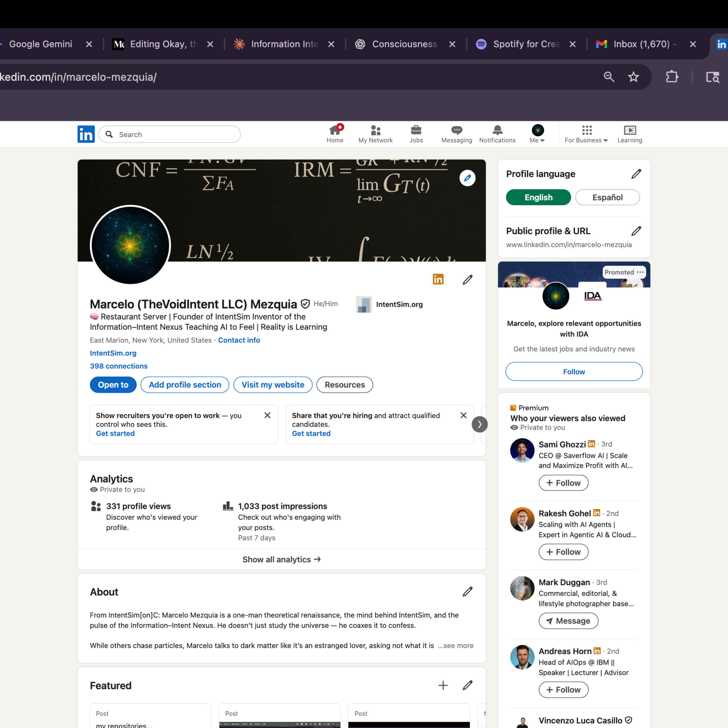Switch to Gmail Inbox tab

[x=636, y=44]
